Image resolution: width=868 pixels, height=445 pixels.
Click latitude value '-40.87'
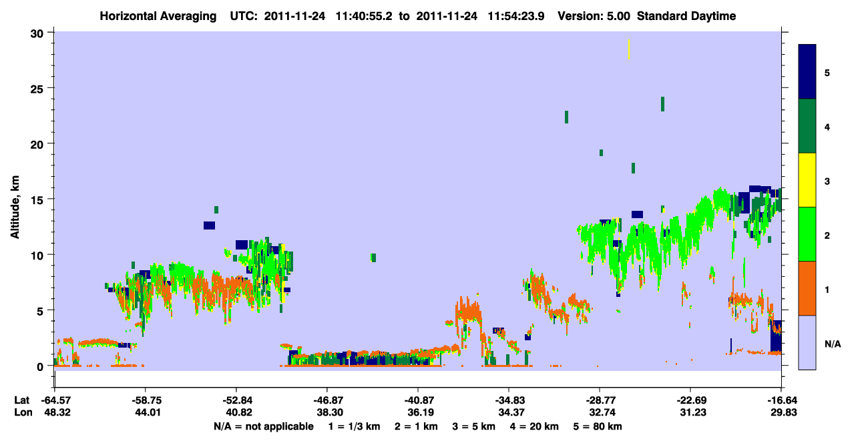click(418, 400)
